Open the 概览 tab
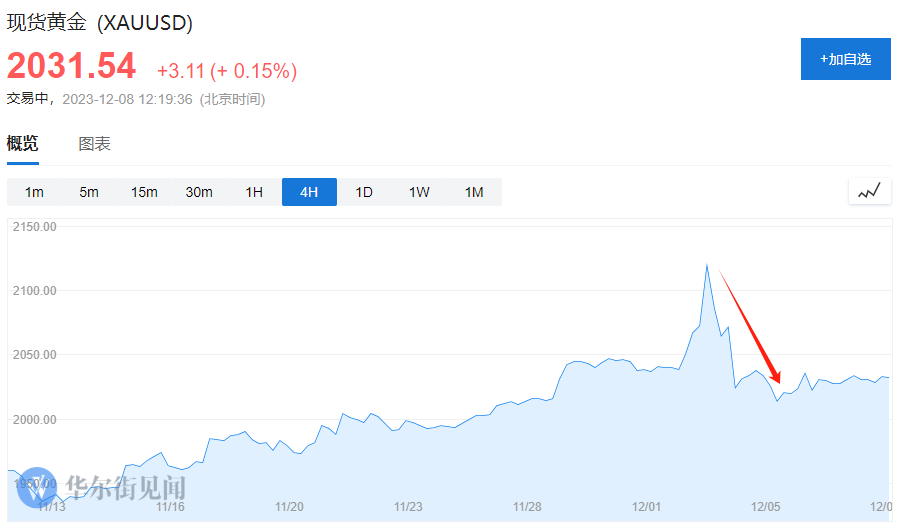The image size is (902, 527). click(22, 143)
